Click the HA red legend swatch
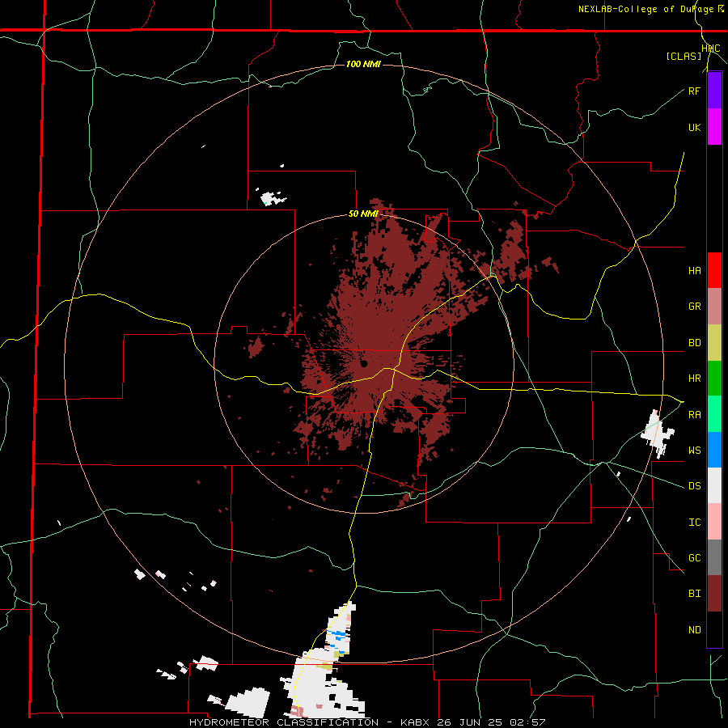This screenshot has height=728, width=728. click(714, 270)
